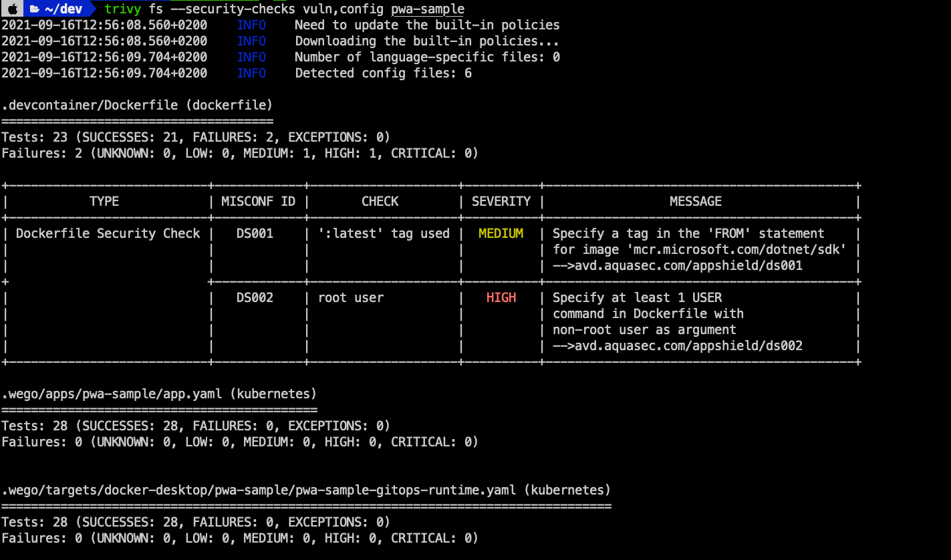Click the ':latest' tag used check cell
The height and width of the screenshot is (560, 951).
[x=383, y=233]
